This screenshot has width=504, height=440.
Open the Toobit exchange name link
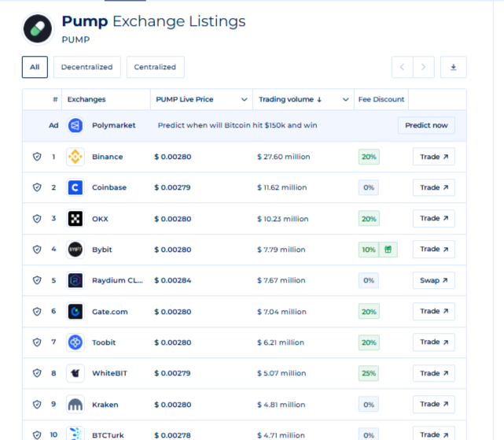click(x=104, y=342)
